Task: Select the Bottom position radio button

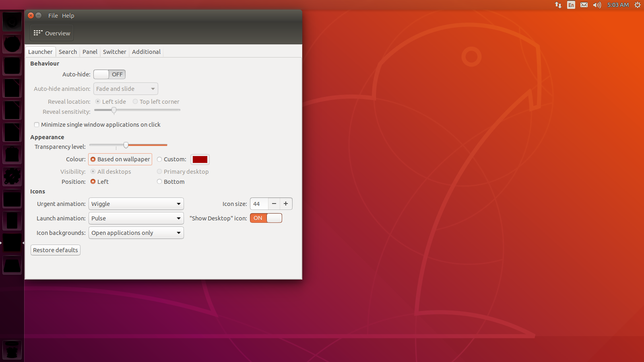Action: click(159, 181)
